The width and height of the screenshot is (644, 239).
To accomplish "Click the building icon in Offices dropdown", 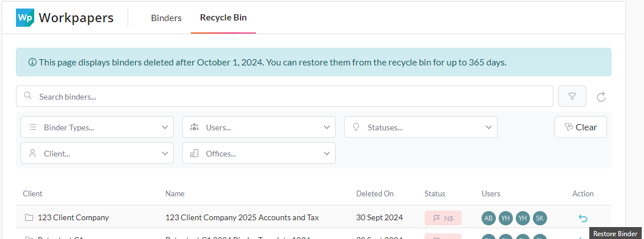I will click(x=194, y=153).
